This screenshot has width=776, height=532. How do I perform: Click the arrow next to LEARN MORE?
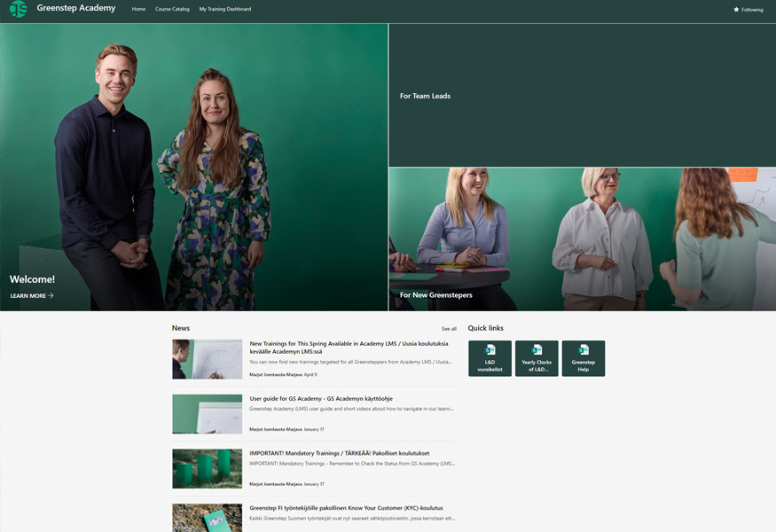tap(51, 296)
